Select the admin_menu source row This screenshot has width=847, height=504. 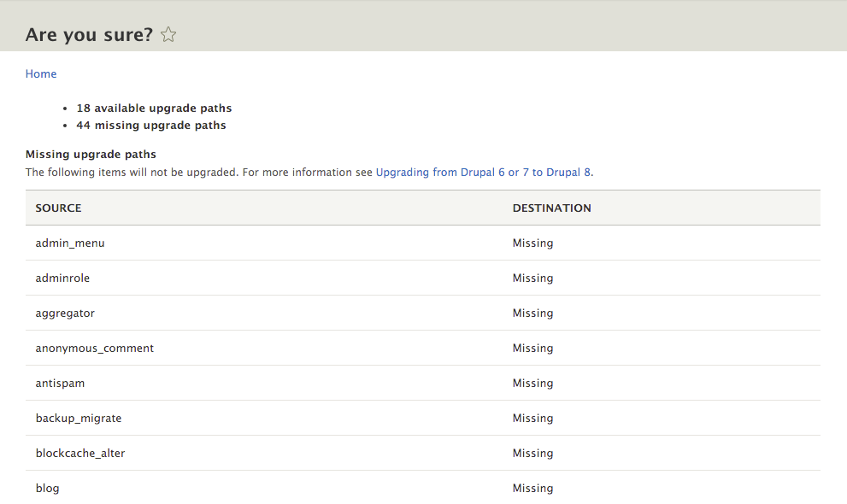pos(423,243)
